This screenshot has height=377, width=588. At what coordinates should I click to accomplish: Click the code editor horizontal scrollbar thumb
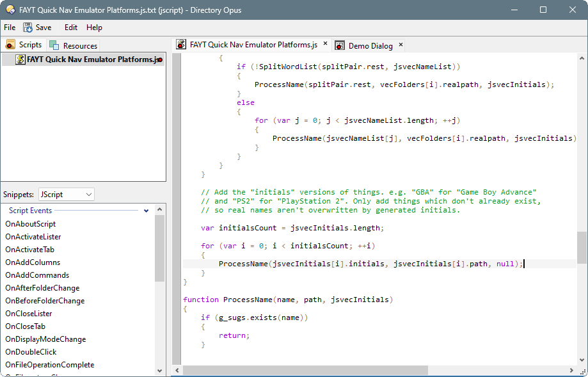(x=305, y=370)
